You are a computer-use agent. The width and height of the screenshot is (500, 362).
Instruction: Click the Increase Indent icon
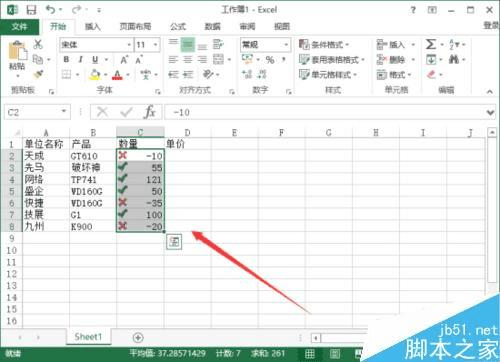(188, 74)
